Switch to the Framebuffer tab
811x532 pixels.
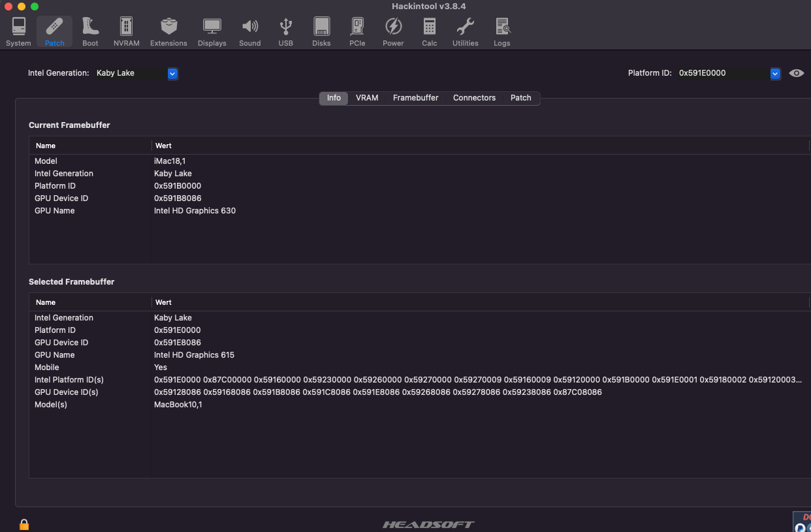415,98
